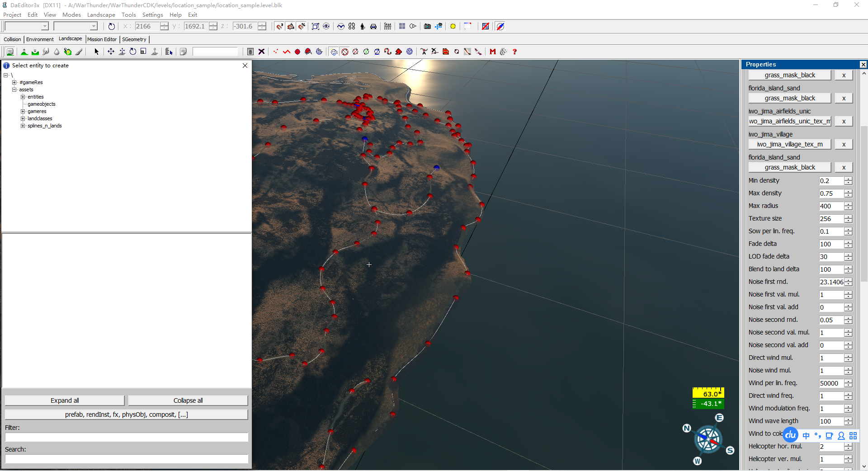This screenshot has height=471, width=868.
Task: Toggle the red circle-slash filter button
Action: pyautogui.click(x=345, y=52)
